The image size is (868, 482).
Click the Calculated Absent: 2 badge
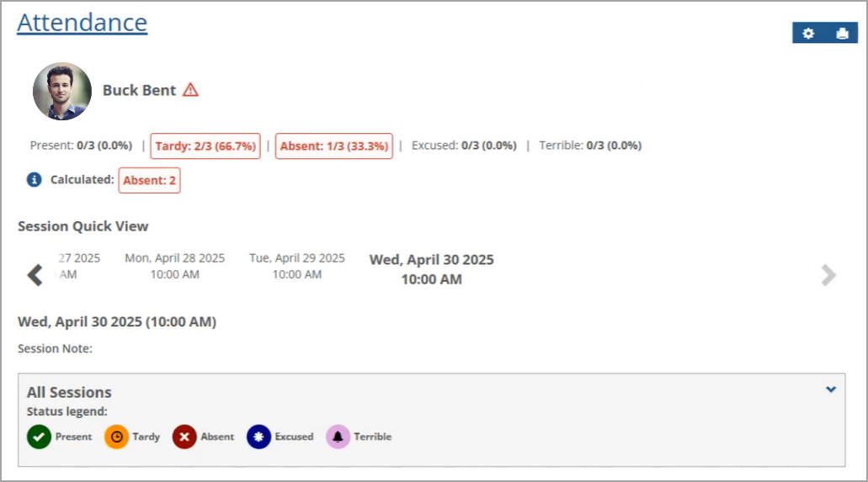(x=150, y=180)
